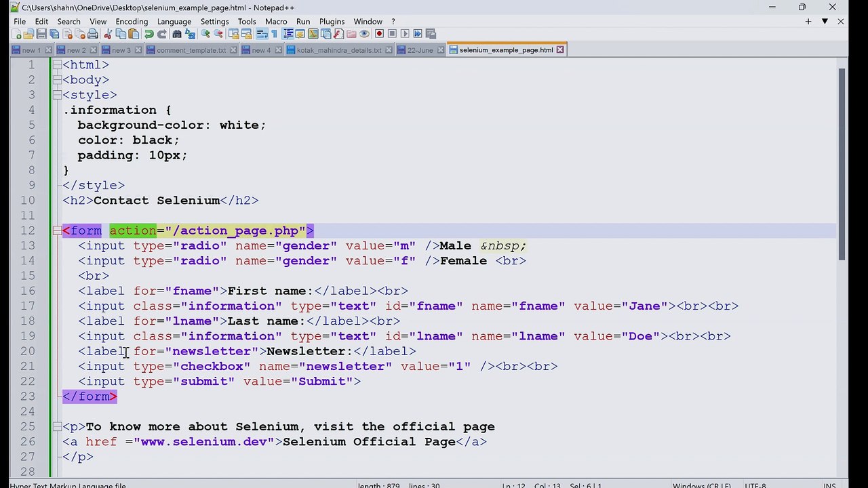The height and width of the screenshot is (488, 868).
Task: Close the new 2 tab
Action: click(x=93, y=50)
